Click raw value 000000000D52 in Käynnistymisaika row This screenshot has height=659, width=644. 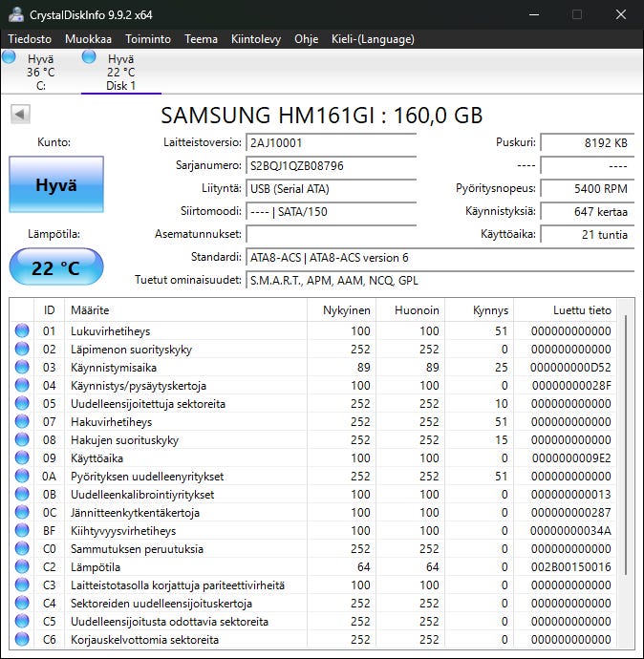pyautogui.click(x=570, y=368)
